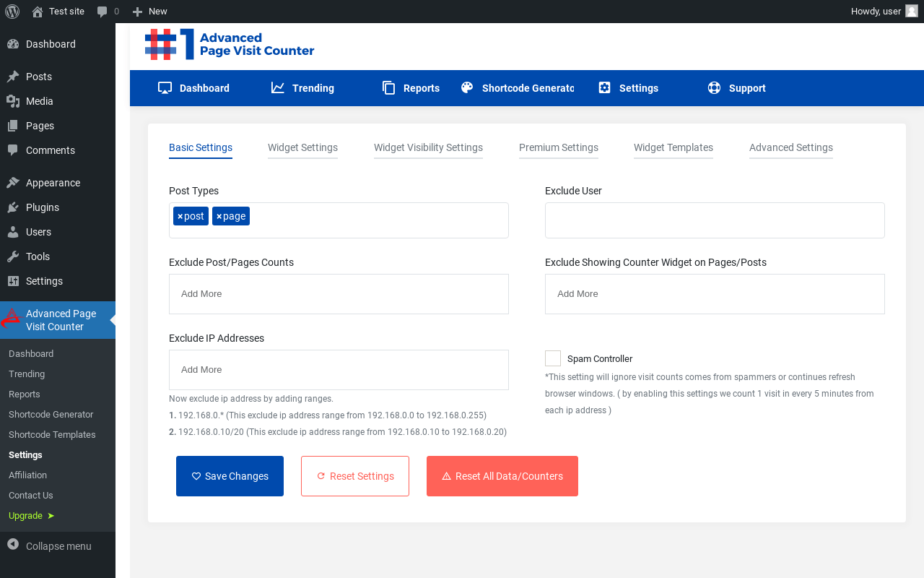924x578 pixels.
Task: Open the Howdy, user account menu
Action: point(884,12)
